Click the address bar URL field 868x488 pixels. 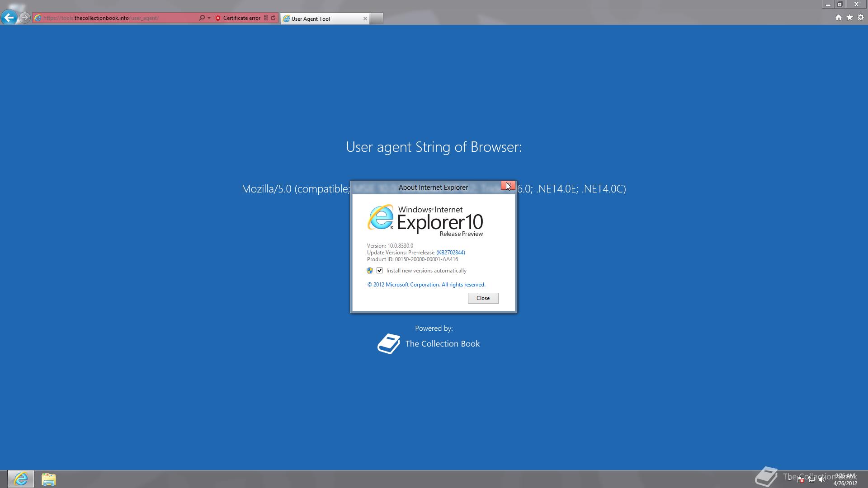(118, 18)
